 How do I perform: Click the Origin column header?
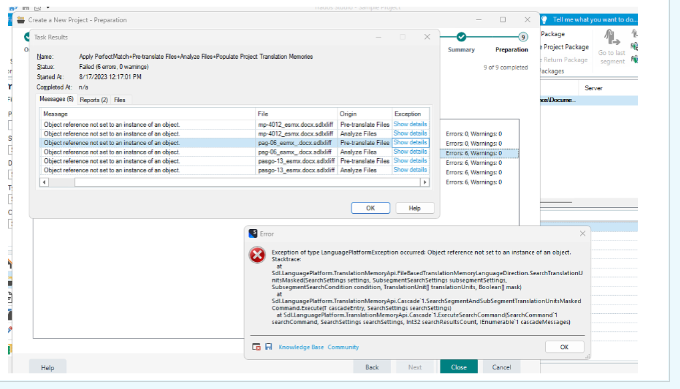365,114
